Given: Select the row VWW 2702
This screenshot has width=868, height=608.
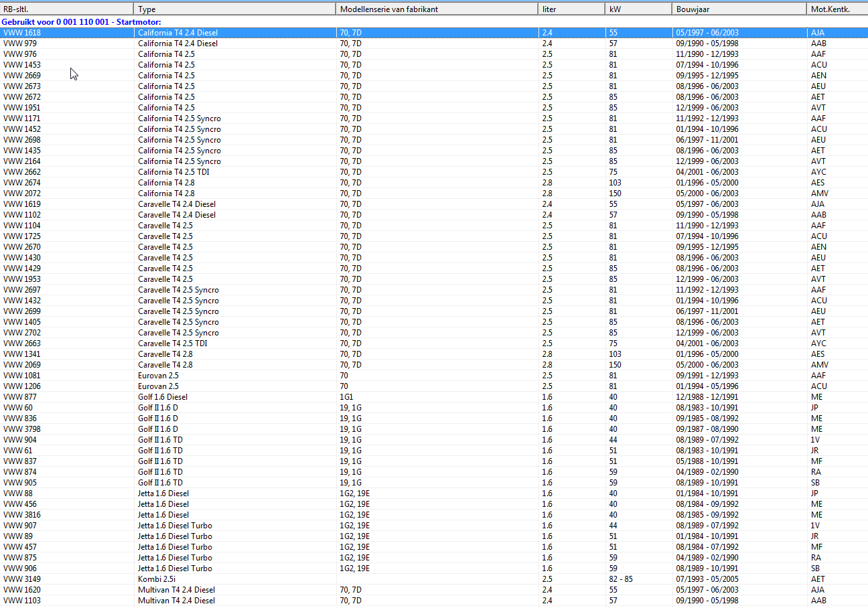Looking at the screenshot, I should [x=434, y=333].
